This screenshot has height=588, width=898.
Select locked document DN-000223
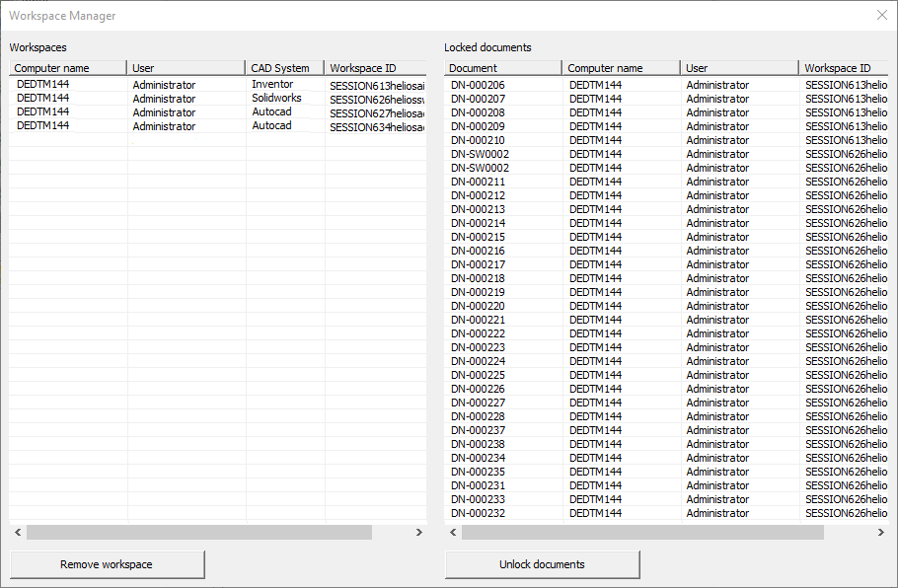pos(667,347)
